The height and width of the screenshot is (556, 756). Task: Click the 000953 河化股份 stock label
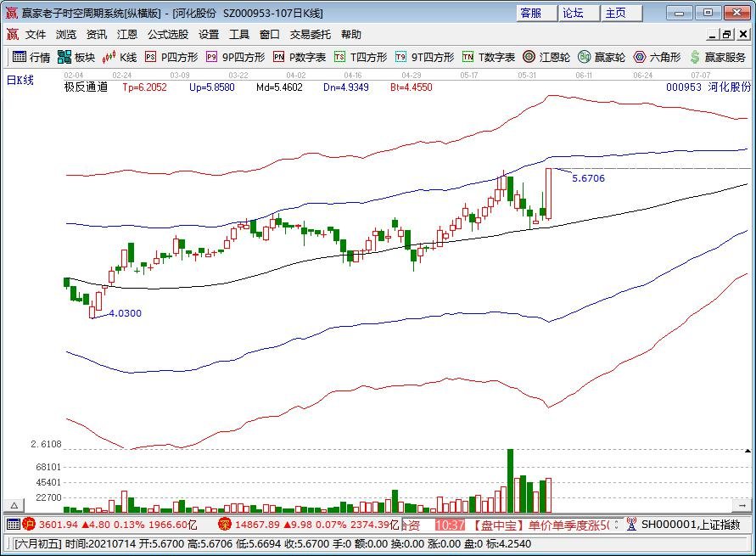708,87
